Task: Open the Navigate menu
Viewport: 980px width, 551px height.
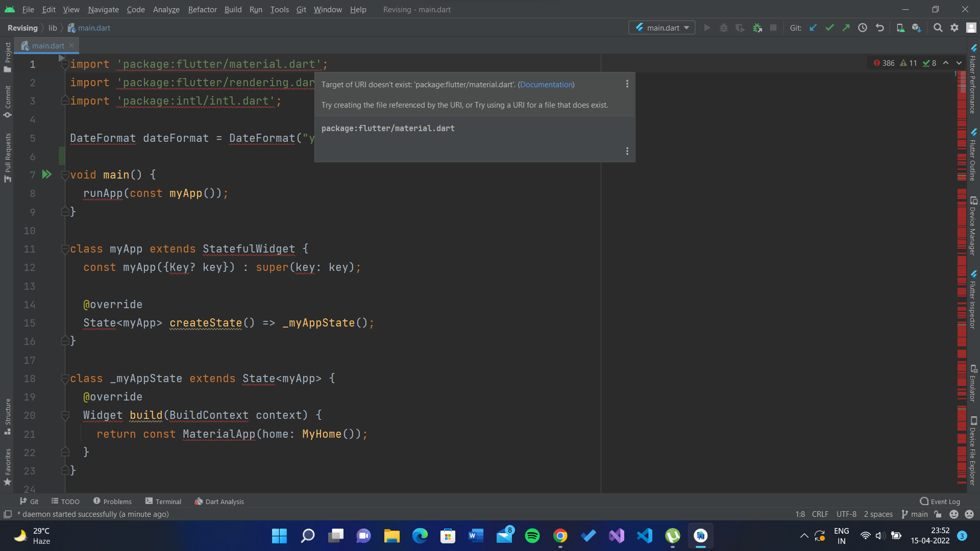Action: [x=103, y=9]
